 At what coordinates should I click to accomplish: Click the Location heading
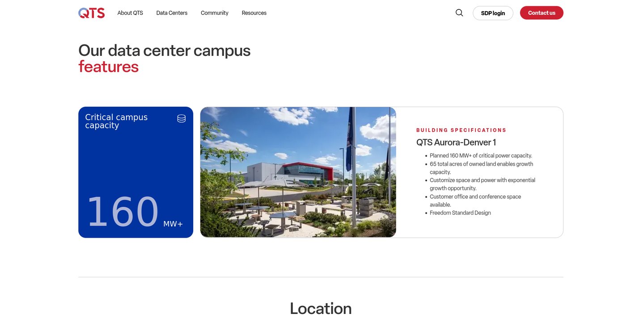point(321,309)
